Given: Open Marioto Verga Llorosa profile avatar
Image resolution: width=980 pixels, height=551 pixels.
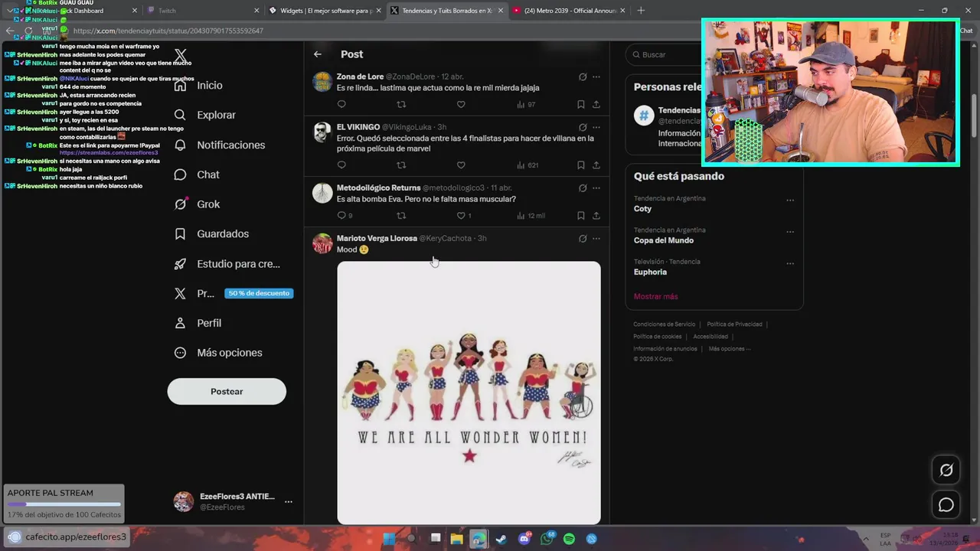Looking at the screenshot, I should [x=322, y=243].
